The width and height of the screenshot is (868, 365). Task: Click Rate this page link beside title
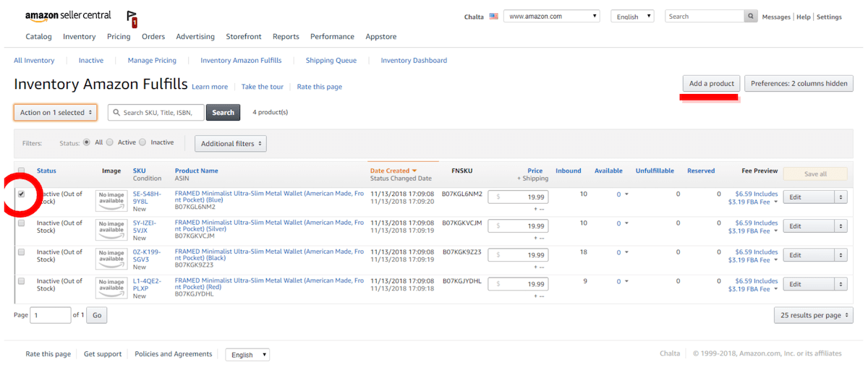pyautogui.click(x=320, y=87)
